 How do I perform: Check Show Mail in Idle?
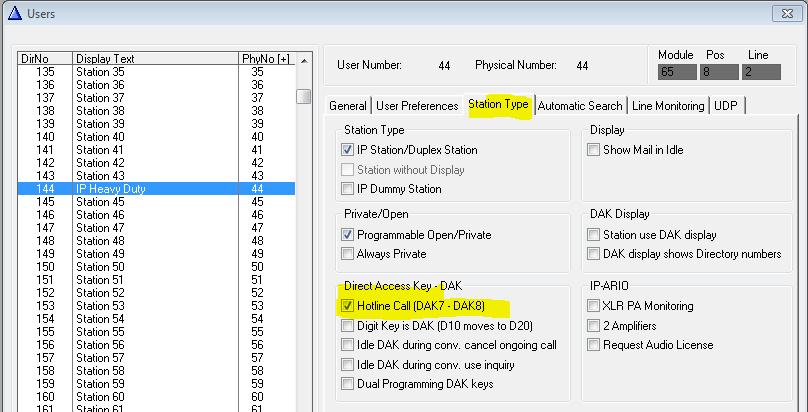pyautogui.click(x=594, y=150)
